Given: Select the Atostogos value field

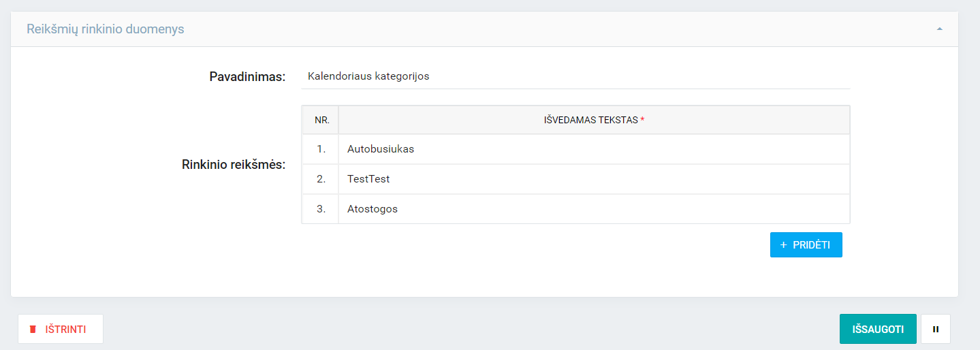Looking at the screenshot, I should pyautogui.click(x=593, y=209).
